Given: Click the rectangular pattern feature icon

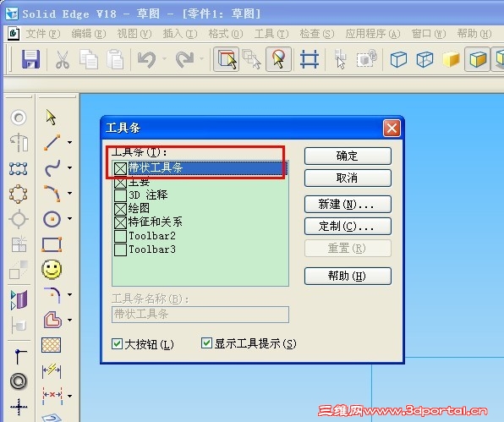Looking at the screenshot, I should pos(19,168).
